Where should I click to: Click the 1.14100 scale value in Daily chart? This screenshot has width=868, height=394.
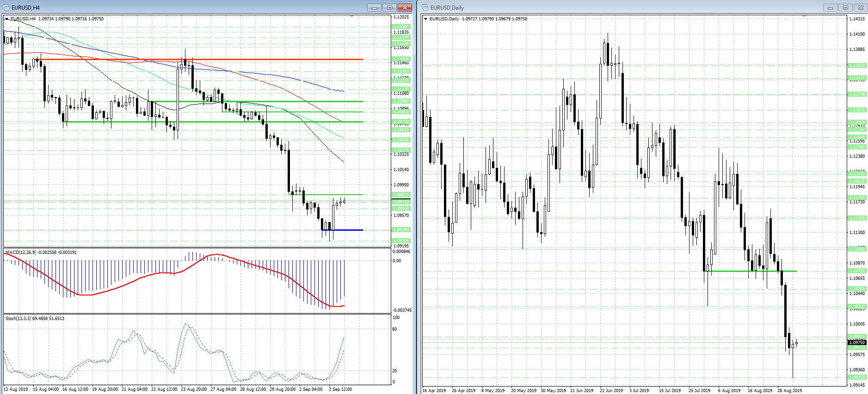[x=857, y=34]
